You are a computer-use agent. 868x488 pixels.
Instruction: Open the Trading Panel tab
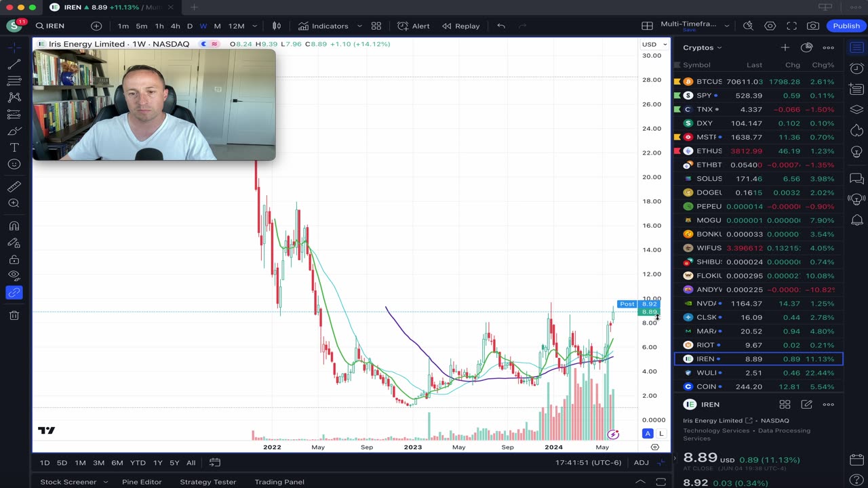click(279, 482)
